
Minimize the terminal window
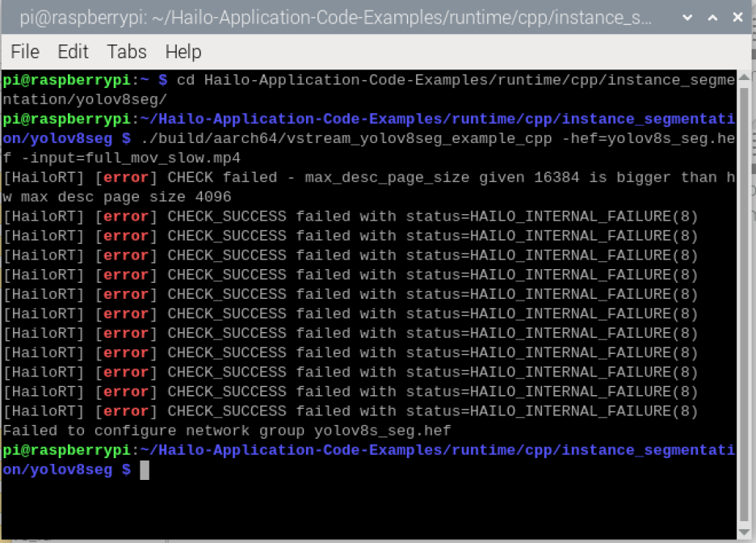(687, 17)
